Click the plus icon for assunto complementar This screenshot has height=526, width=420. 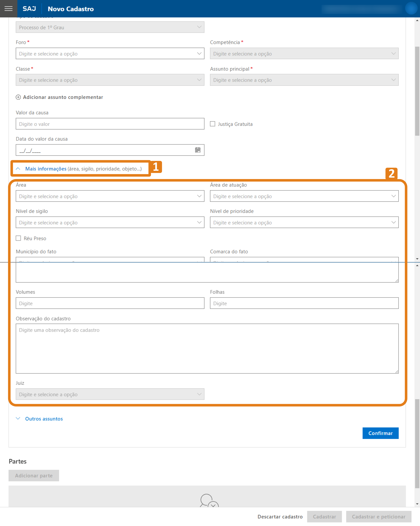pos(18,97)
